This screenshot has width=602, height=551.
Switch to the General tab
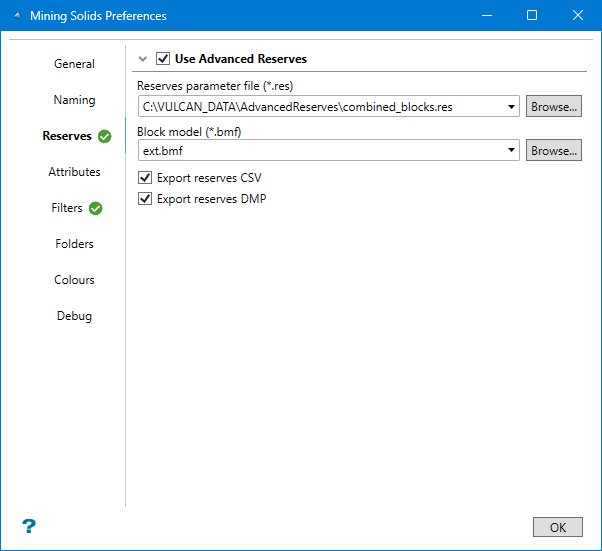[74, 64]
